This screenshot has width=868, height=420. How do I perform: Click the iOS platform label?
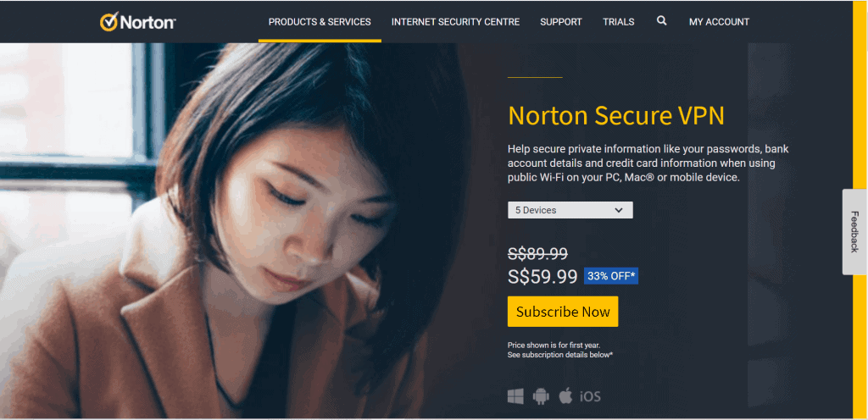click(590, 397)
